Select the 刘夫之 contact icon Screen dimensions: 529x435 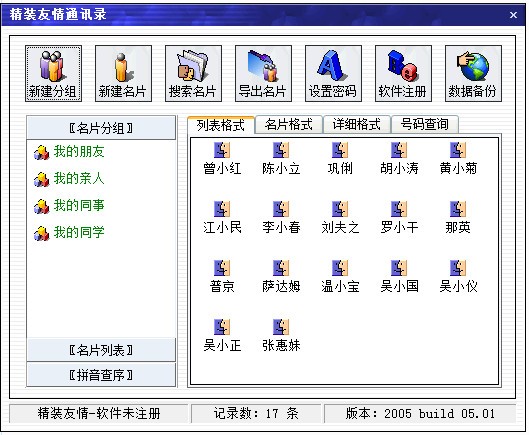[x=340, y=209]
